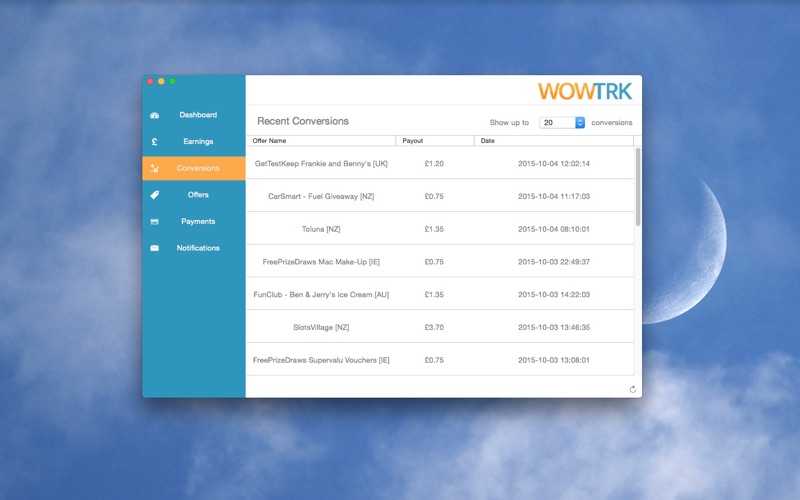
Task: Sort by Date column header
Action: (x=555, y=141)
